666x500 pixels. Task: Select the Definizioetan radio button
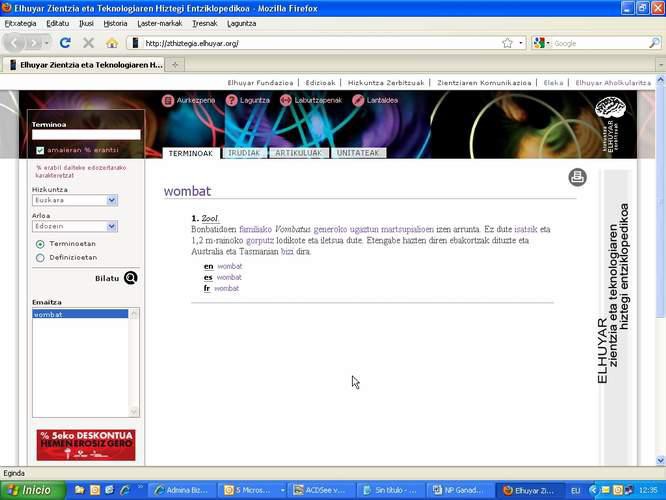[40, 257]
